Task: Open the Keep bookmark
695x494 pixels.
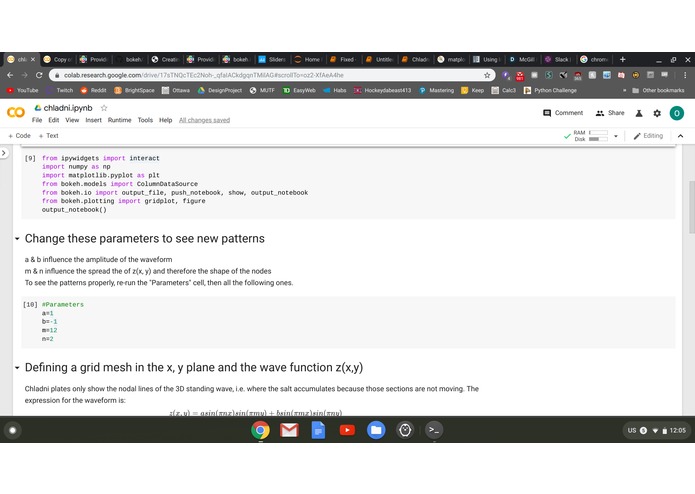Action: pos(472,90)
